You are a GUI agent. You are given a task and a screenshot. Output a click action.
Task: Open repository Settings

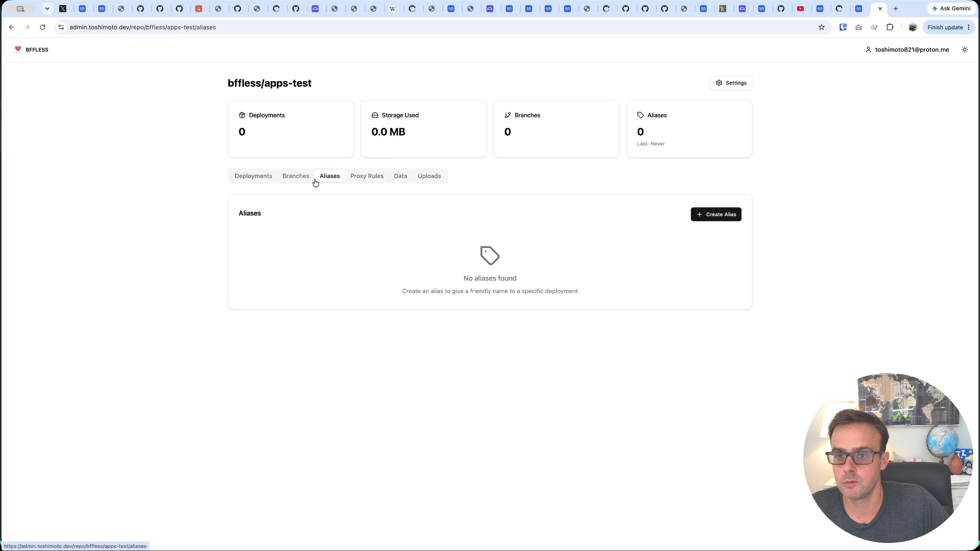tap(731, 83)
